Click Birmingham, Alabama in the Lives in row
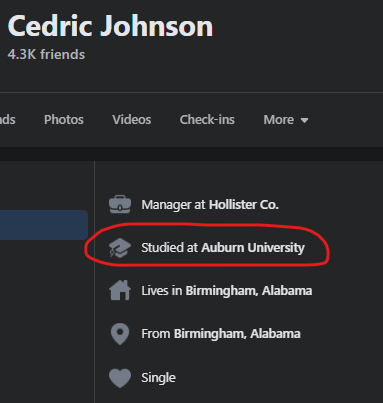The image size is (383, 403). (x=249, y=290)
